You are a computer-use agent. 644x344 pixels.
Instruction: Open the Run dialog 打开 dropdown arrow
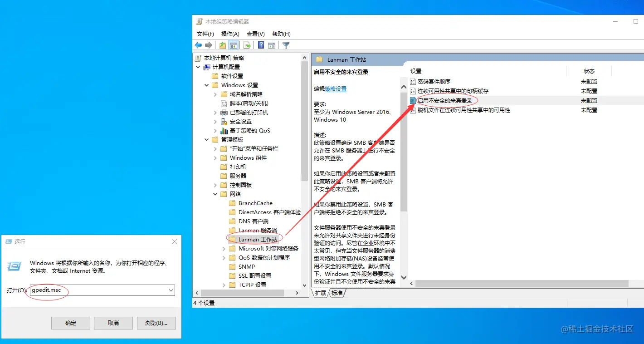pyautogui.click(x=171, y=290)
